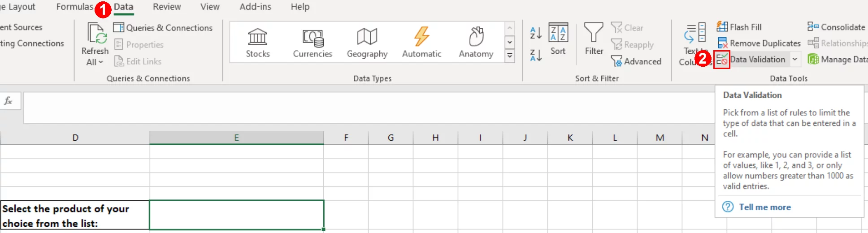Image resolution: width=868 pixels, height=233 pixels.
Task: Choose the Geography data type
Action: (367, 43)
